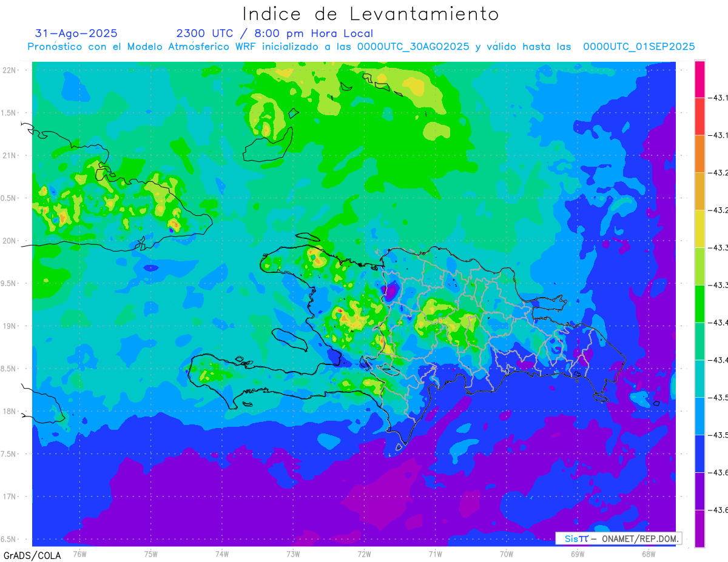Pick the bright yellow color bar swatch

[700, 229]
